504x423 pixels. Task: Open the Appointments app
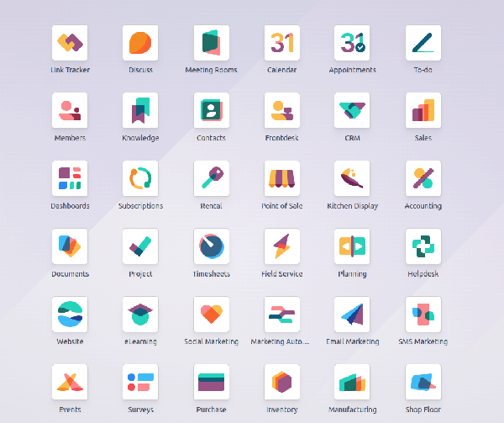[x=352, y=43]
